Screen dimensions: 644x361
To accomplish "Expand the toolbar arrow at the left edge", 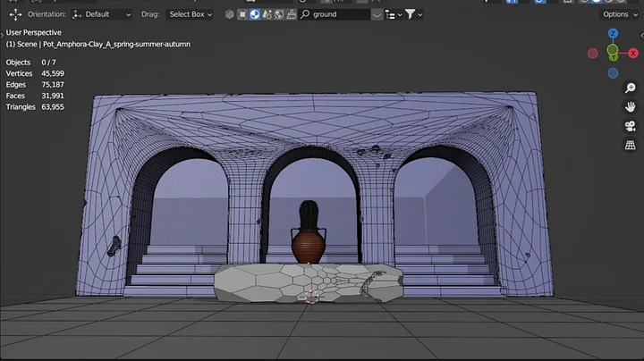I will point(2,36).
